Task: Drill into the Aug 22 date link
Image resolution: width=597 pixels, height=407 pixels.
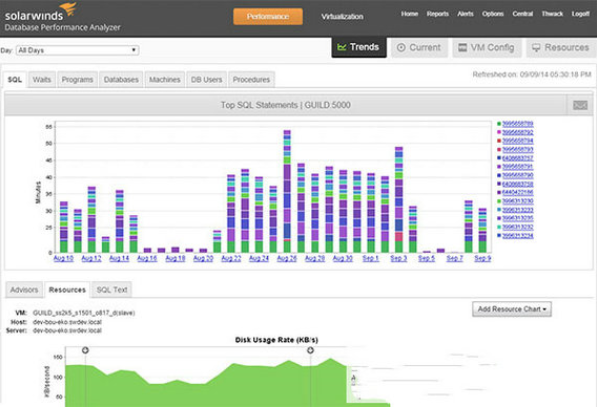Action: click(231, 258)
